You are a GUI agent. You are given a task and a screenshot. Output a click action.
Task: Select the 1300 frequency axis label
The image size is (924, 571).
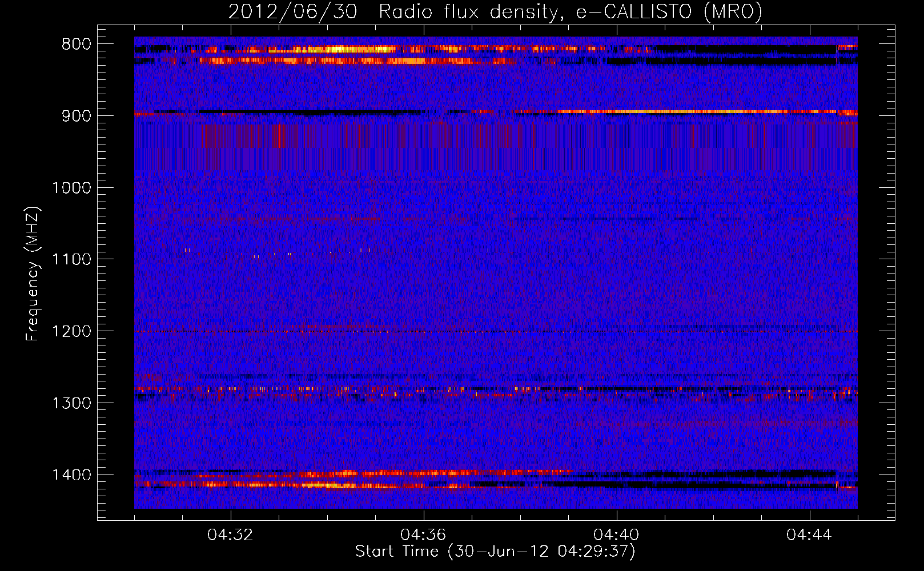71,403
